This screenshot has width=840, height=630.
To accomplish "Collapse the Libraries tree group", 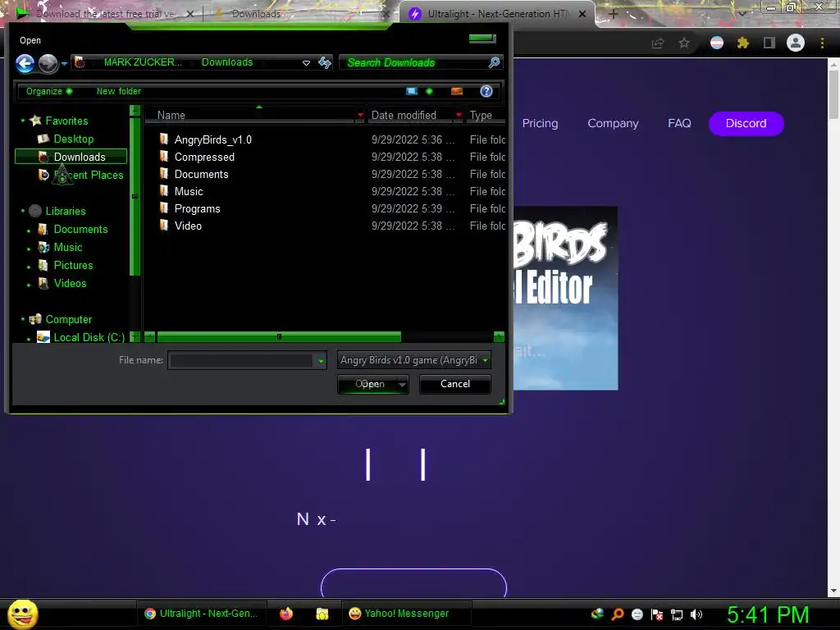I will (x=22, y=211).
